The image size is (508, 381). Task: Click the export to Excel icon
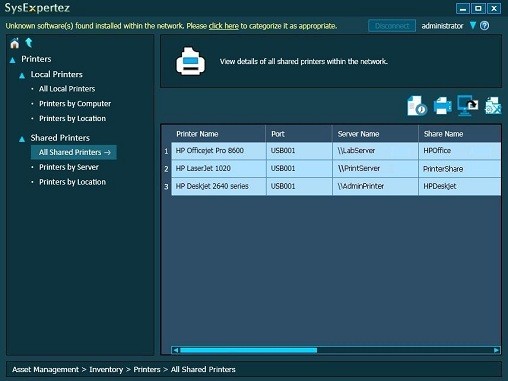[493, 106]
